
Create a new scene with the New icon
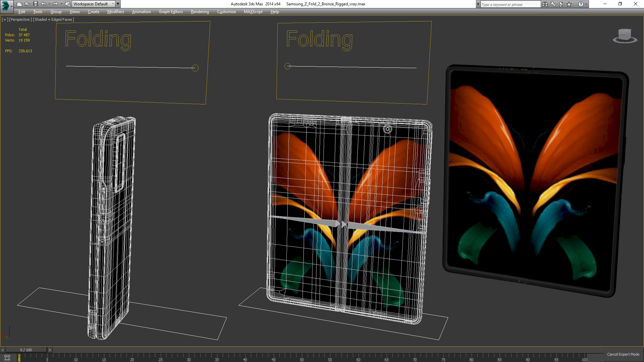coord(19,4)
